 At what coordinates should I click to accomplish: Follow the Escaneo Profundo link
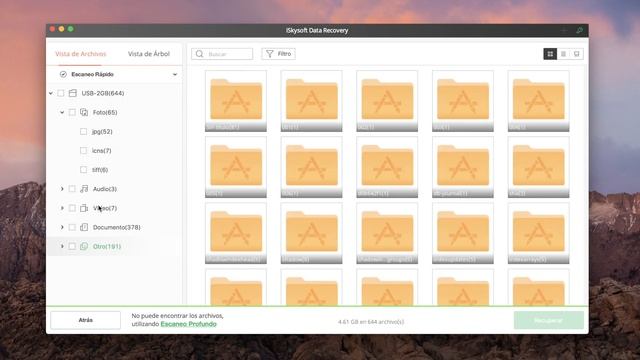[x=189, y=324]
